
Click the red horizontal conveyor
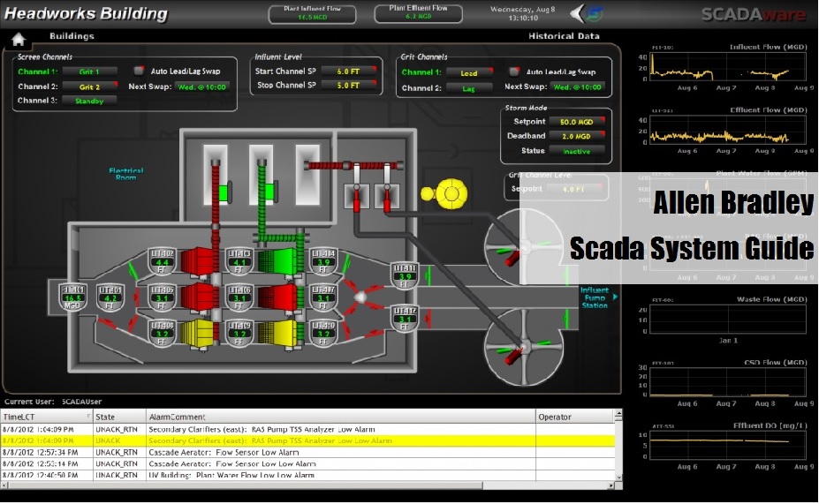click(353, 165)
